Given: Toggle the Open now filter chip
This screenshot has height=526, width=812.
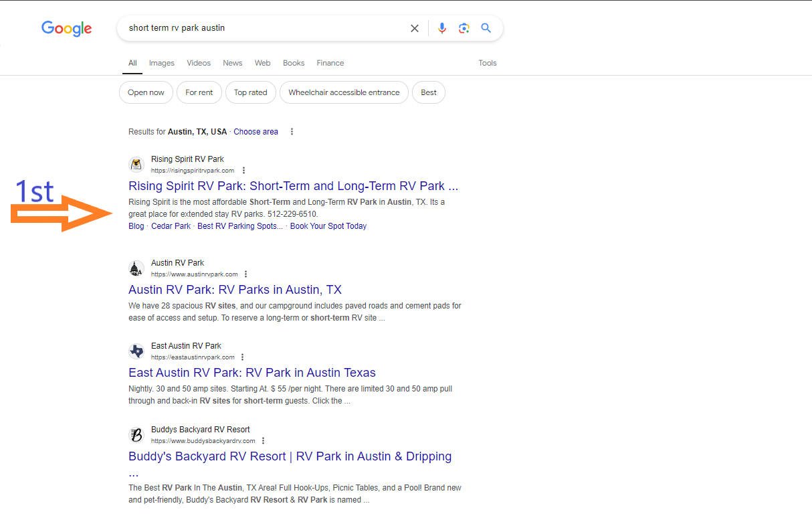Looking at the screenshot, I should pos(146,92).
